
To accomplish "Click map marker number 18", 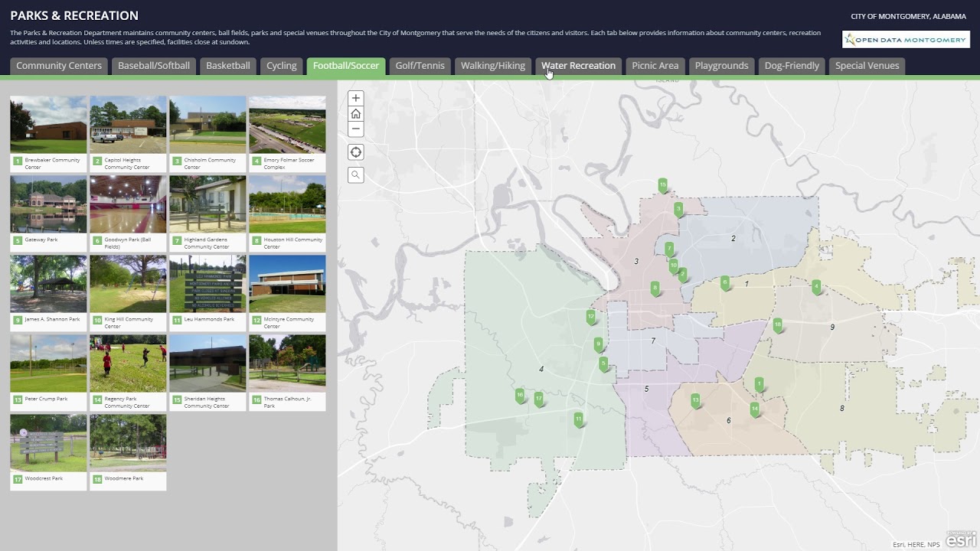I will 778,325.
